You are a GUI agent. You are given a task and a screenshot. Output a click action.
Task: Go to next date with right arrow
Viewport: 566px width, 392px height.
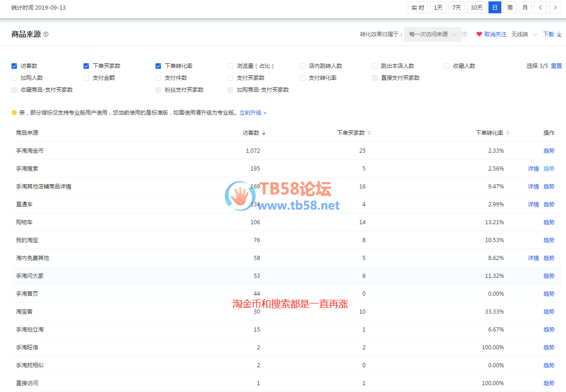coord(555,7)
